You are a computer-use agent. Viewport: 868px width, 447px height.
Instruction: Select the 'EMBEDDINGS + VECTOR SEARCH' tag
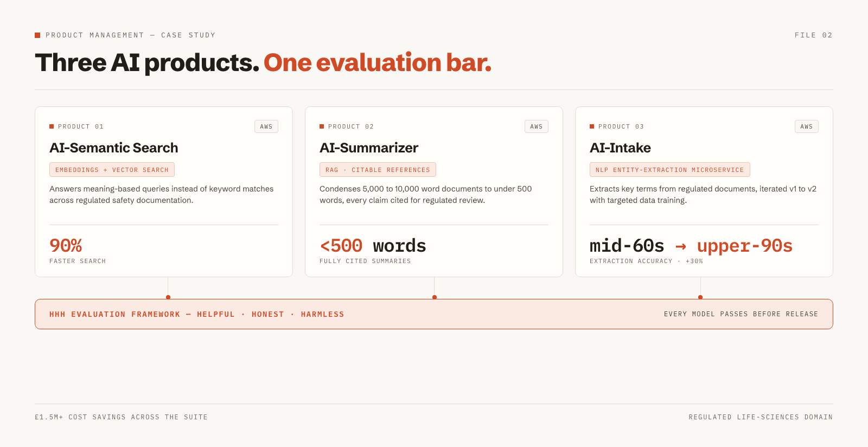[112, 170]
